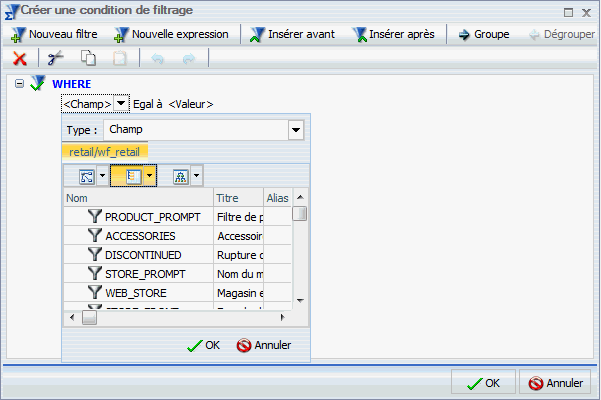This screenshot has height=400, width=601.
Task: Click the field list's scroll down arrow
Action: coord(300,301)
